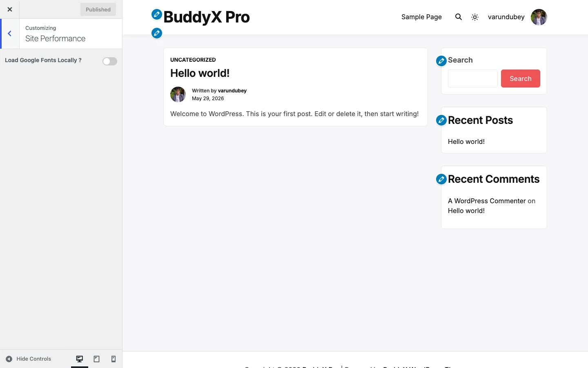The height and width of the screenshot is (368, 588).
Task: Switch to mobile preview mode
Action: pyautogui.click(x=114, y=359)
